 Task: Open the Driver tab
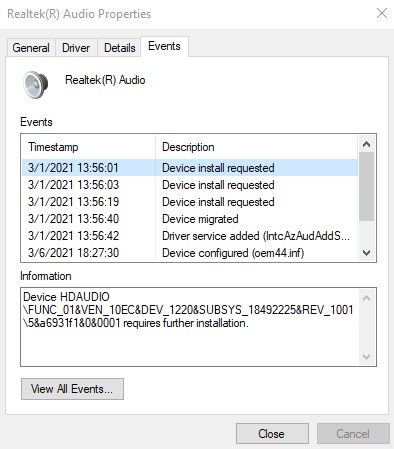click(x=76, y=48)
